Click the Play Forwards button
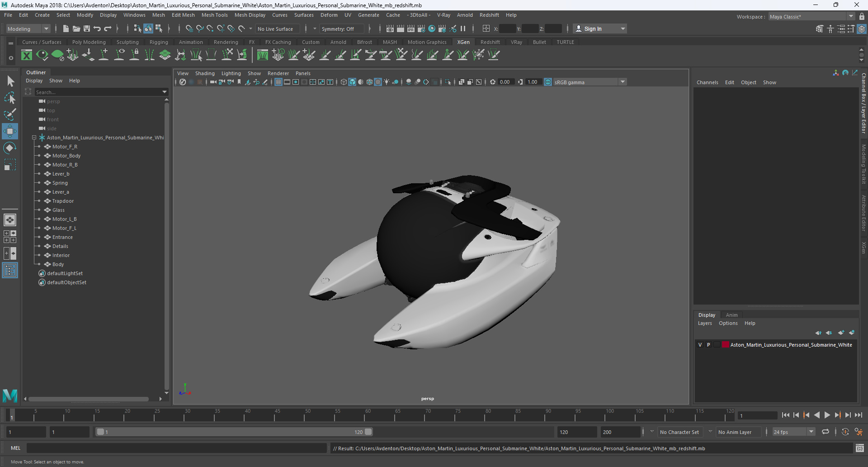The height and width of the screenshot is (467, 868). coord(827,415)
